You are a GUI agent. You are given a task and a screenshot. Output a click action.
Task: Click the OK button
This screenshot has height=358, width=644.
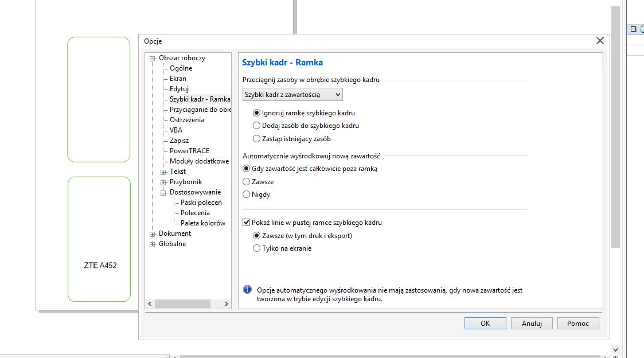pos(485,323)
